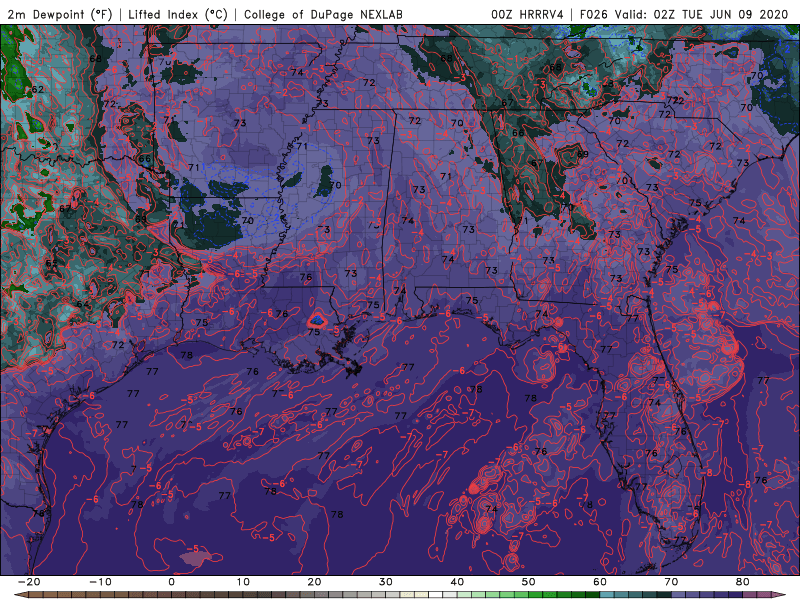Click the '2m Dewpoint (°F)' title text
Screen dimensions: 800x600
tap(60, 14)
